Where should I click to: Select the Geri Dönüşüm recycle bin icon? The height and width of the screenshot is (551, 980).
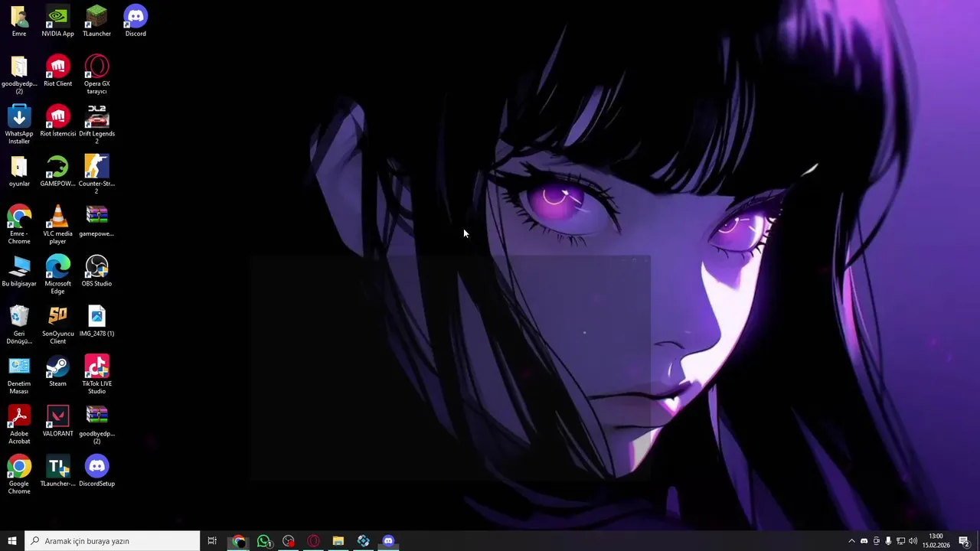click(x=19, y=324)
